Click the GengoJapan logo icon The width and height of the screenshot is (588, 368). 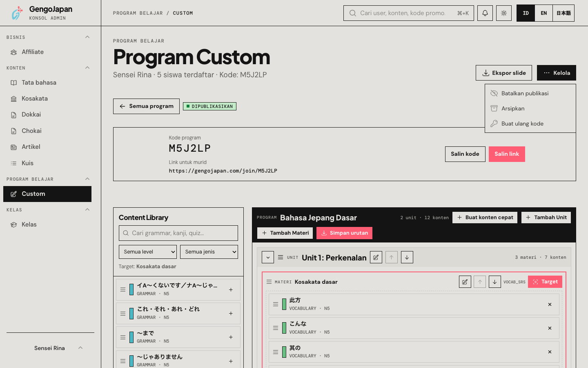pyautogui.click(x=17, y=13)
